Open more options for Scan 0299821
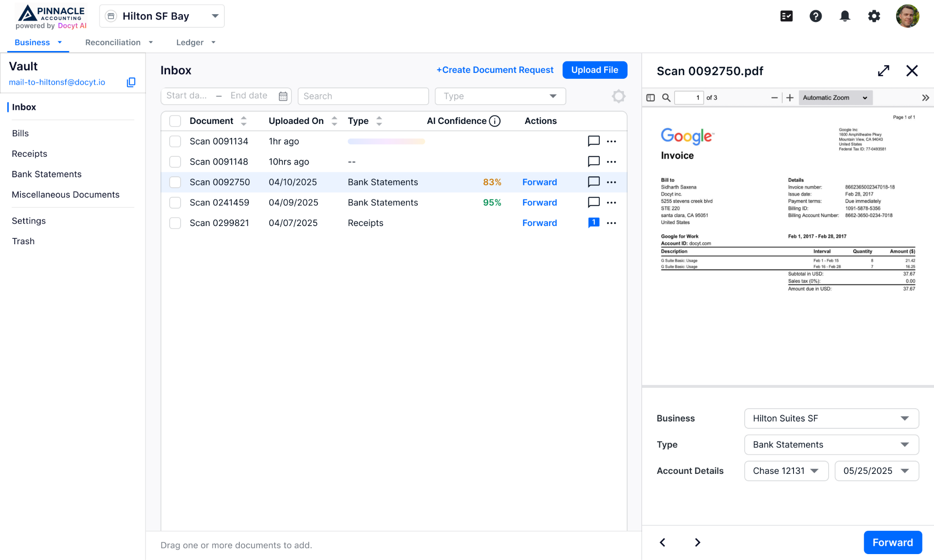This screenshot has width=934, height=560. 612,223
